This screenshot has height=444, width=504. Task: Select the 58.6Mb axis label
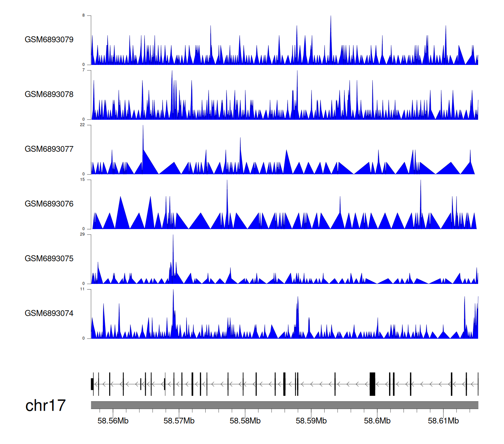[377, 421]
